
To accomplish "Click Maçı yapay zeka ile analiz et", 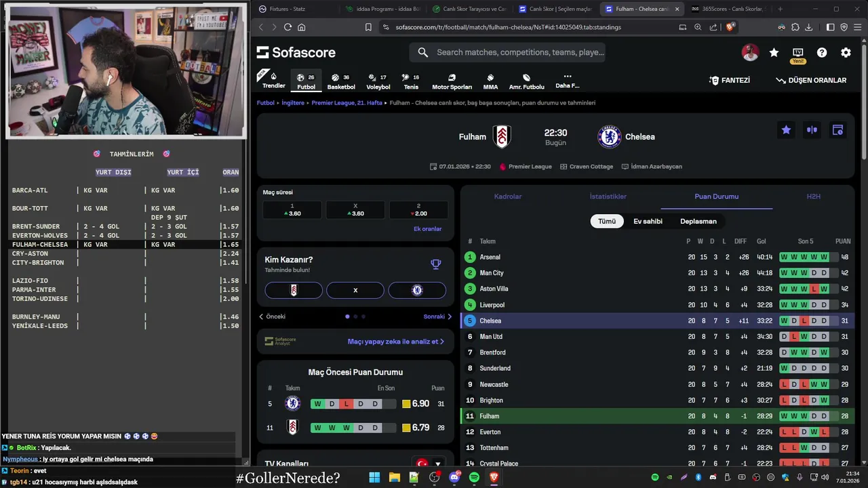I will pyautogui.click(x=396, y=342).
